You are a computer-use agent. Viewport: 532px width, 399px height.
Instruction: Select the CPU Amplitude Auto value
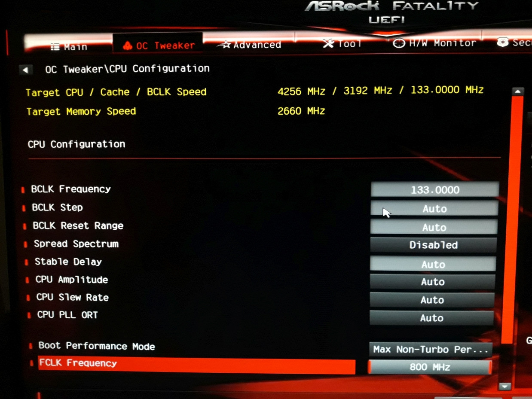coord(432,282)
